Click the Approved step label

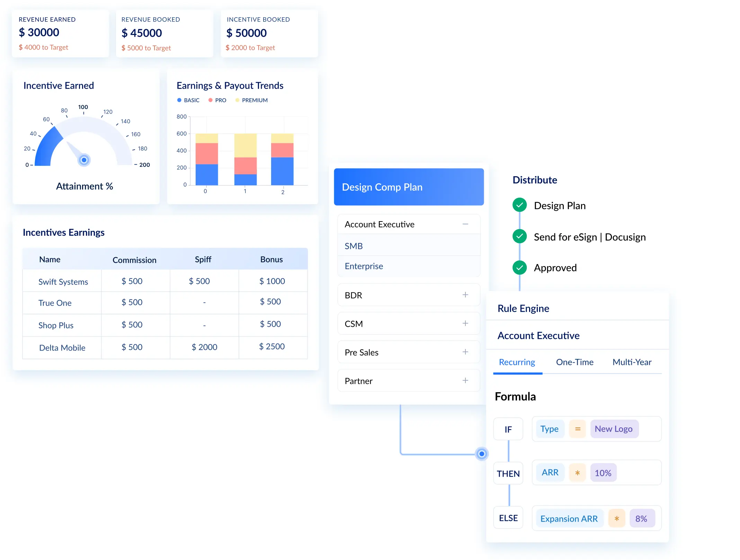[555, 268]
